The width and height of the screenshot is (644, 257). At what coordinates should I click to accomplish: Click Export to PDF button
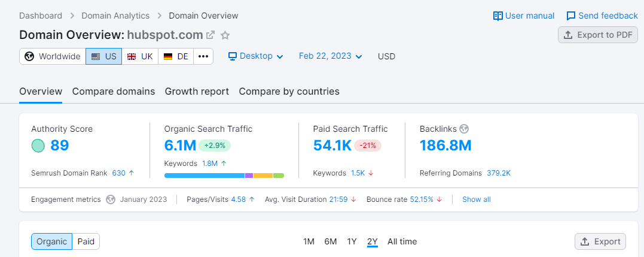coord(597,35)
